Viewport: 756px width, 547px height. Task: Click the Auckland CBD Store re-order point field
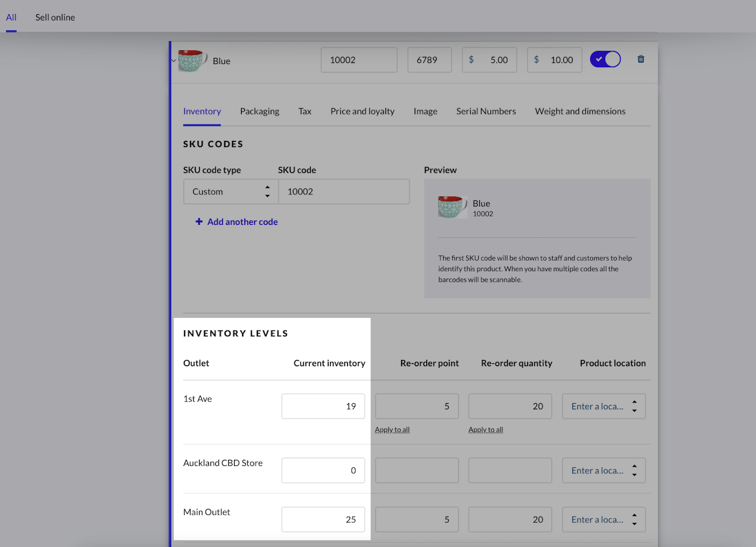coord(417,470)
